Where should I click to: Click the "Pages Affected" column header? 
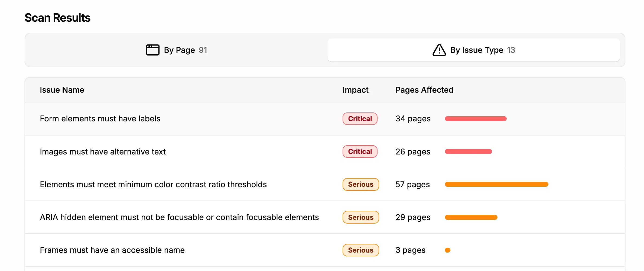point(424,90)
